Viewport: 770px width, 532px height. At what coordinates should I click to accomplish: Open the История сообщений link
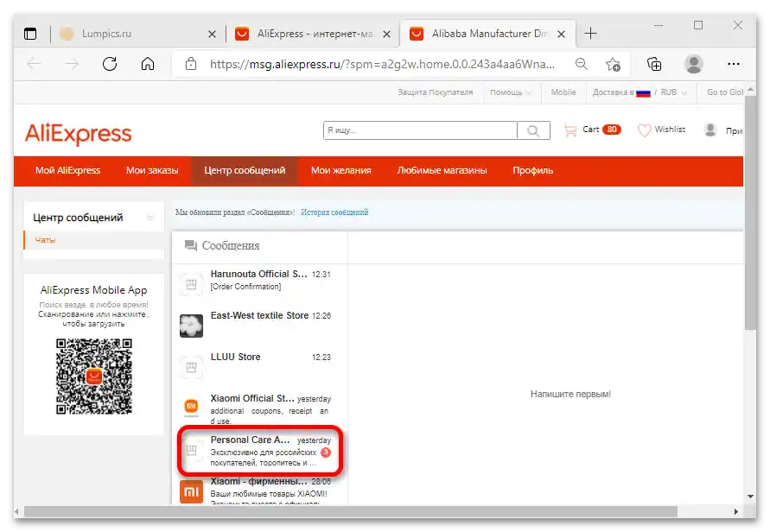click(x=334, y=212)
